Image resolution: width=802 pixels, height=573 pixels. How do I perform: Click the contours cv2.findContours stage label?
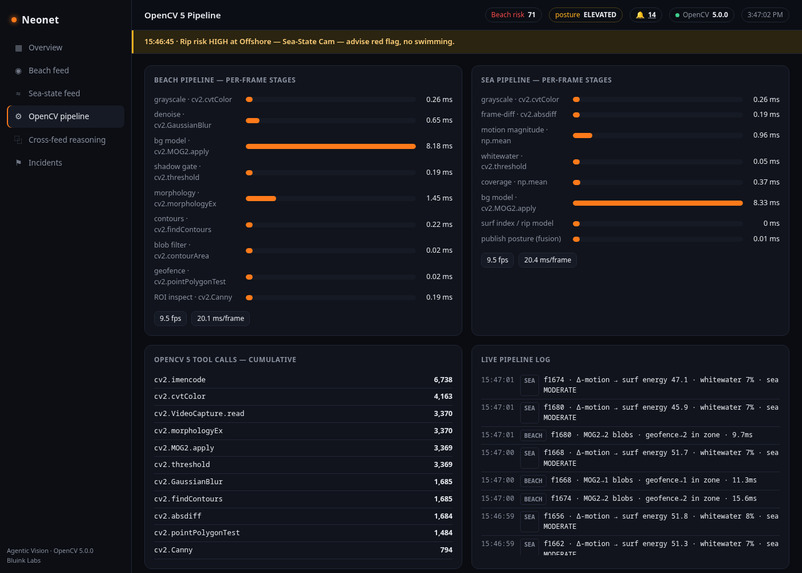click(183, 224)
